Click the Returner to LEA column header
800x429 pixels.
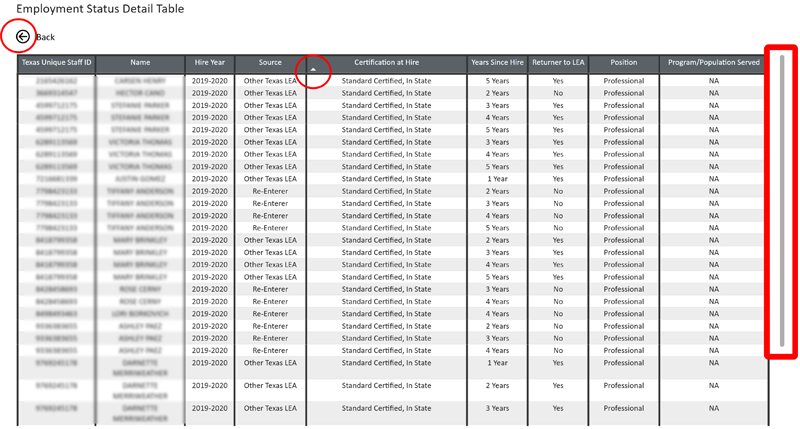coord(558,62)
